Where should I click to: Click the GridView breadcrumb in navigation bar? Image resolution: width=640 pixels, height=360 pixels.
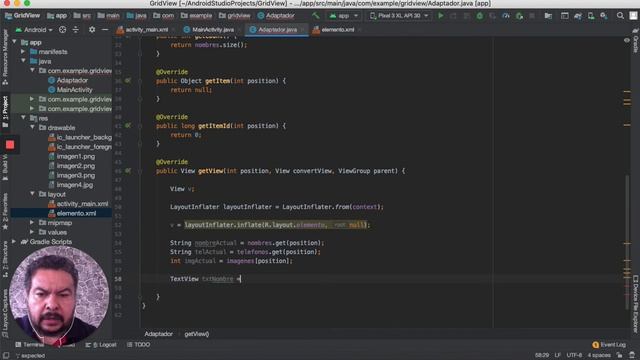(22, 16)
